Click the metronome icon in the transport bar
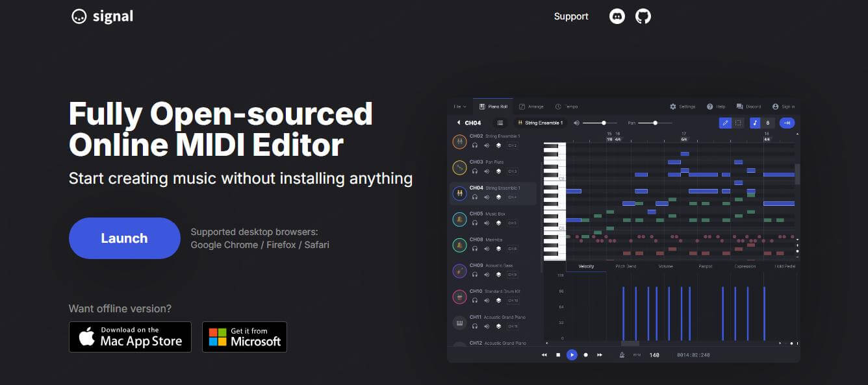The image size is (868, 385). (x=623, y=354)
